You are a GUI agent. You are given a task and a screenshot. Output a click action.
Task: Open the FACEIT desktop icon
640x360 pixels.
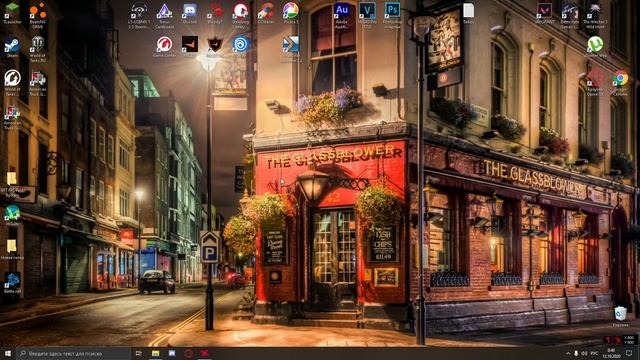tap(190, 44)
